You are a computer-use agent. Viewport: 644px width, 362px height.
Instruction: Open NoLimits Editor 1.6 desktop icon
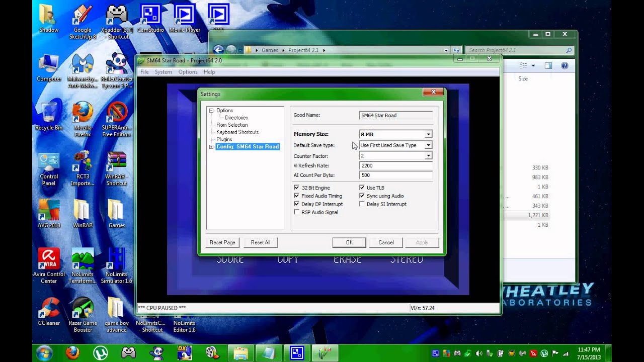click(x=185, y=325)
